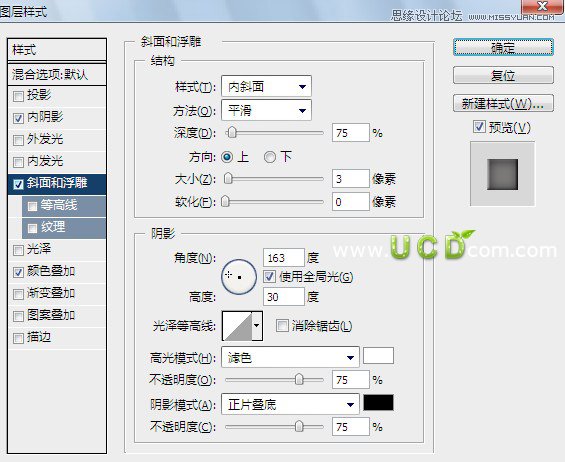Open the 方法 technique dropdown 平滑
This screenshot has width=565, height=462.
pos(266,110)
